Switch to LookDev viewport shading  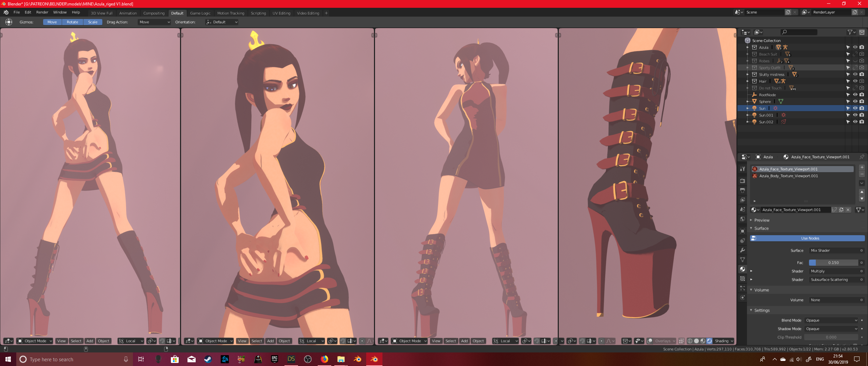tap(703, 341)
